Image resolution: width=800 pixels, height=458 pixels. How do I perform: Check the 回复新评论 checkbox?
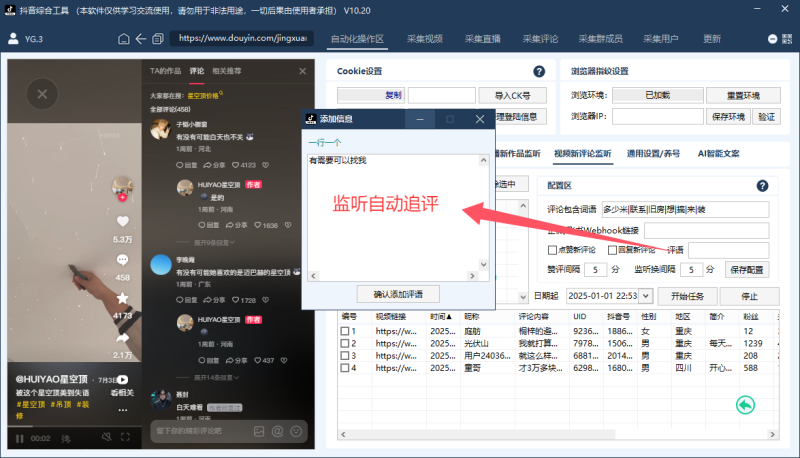[612, 250]
